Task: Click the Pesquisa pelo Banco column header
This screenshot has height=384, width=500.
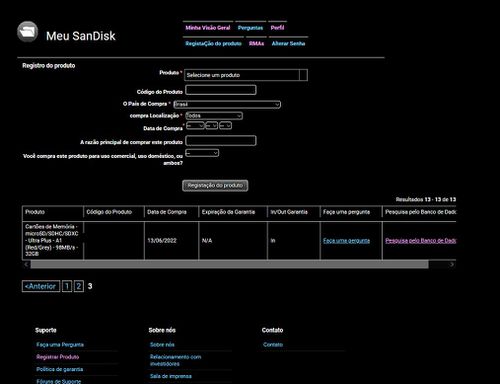Action: [419, 212]
